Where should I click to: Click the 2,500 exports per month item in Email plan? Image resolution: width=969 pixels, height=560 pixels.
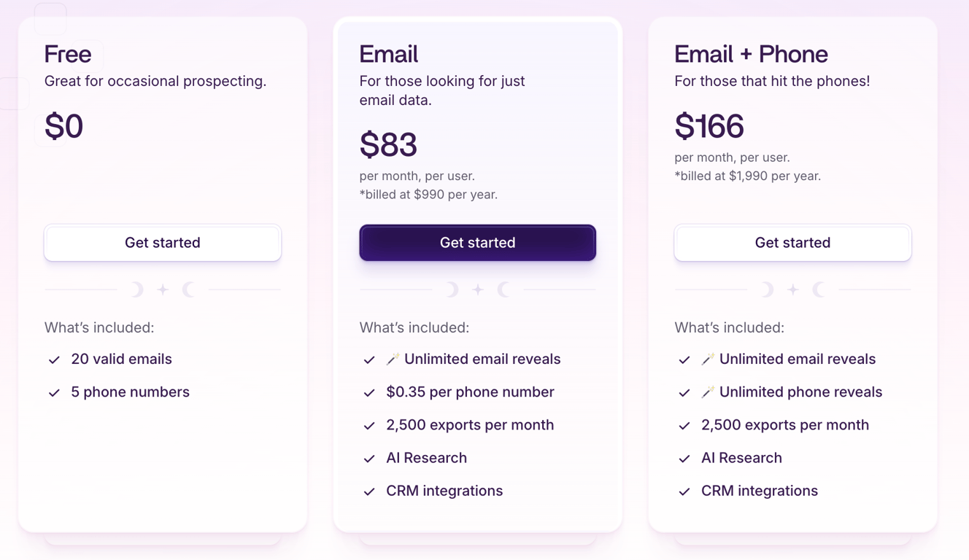[470, 425]
